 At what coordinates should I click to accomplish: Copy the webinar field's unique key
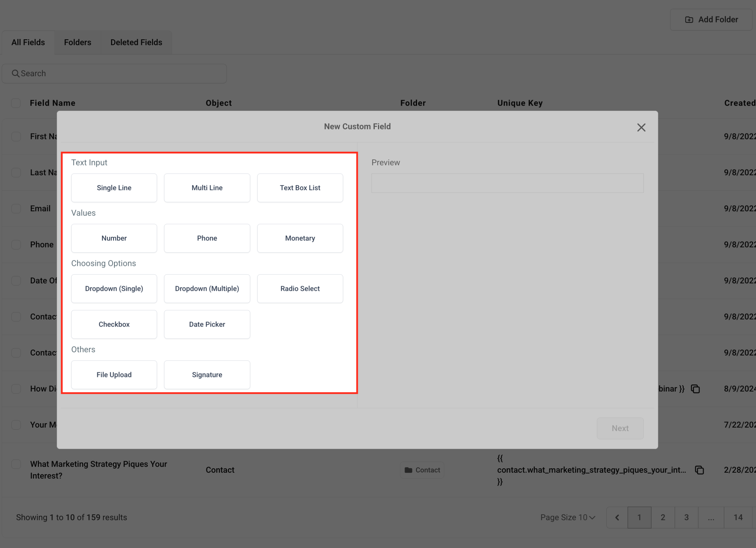click(x=695, y=389)
